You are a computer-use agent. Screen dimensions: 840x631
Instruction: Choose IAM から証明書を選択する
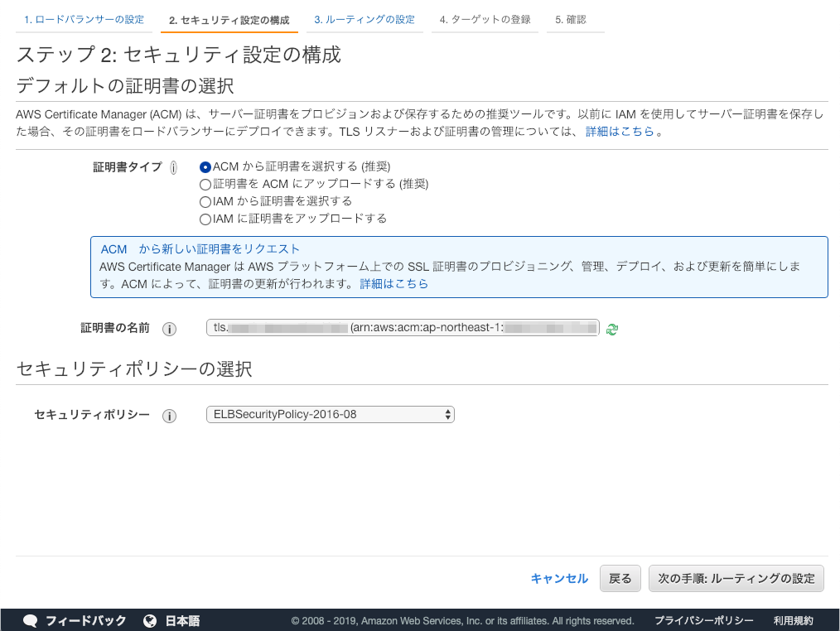(x=205, y=201)
